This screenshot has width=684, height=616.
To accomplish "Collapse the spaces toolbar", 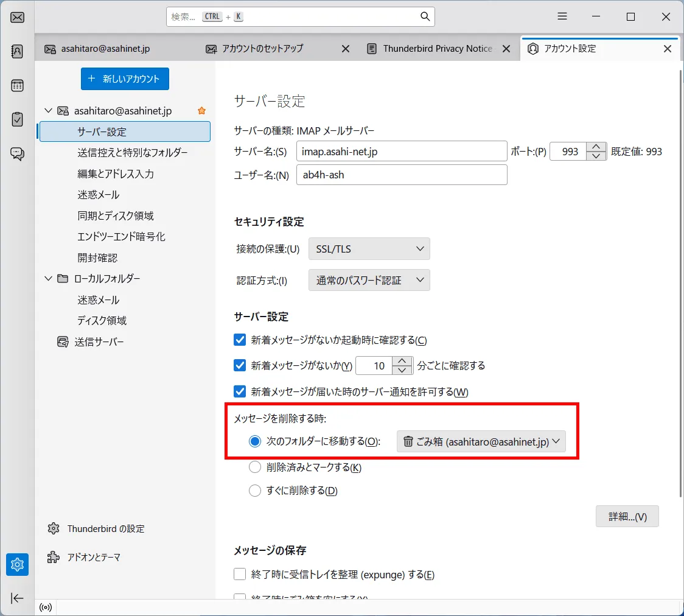I will (17, 598).
